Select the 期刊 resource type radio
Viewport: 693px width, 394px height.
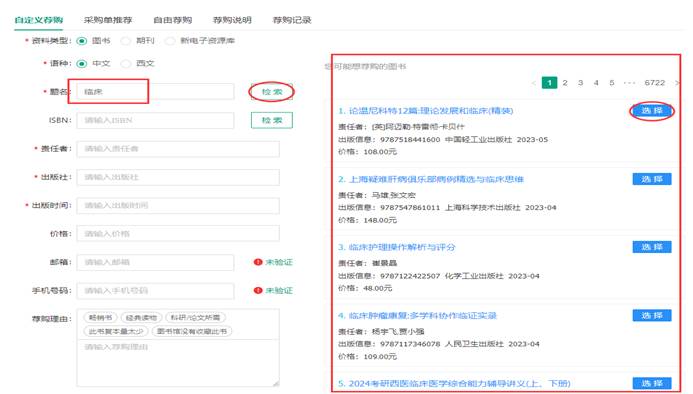point(126,41)
